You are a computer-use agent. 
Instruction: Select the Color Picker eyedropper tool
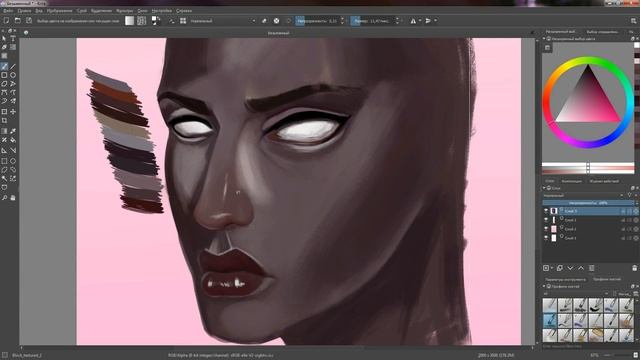pyautogui.click(x=13, y=131)
